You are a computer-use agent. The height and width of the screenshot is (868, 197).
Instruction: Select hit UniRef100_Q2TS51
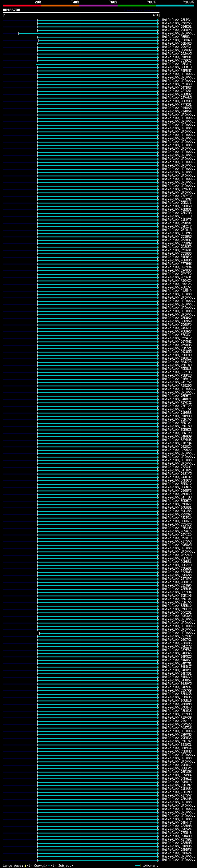point(177,91)
